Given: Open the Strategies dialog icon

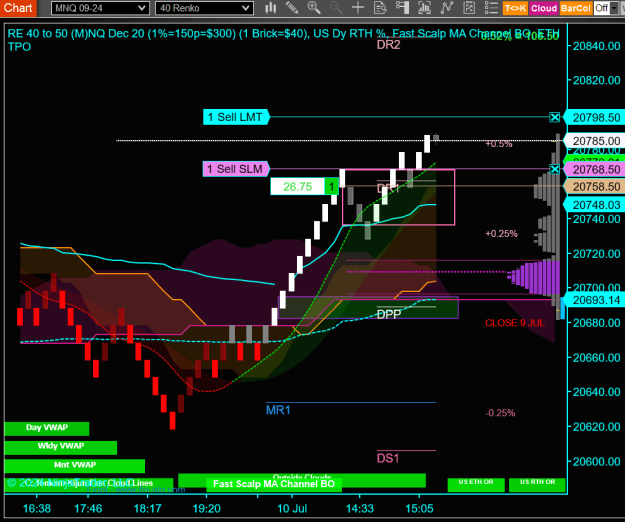Looking at the screenshot, I should point(469,8).
